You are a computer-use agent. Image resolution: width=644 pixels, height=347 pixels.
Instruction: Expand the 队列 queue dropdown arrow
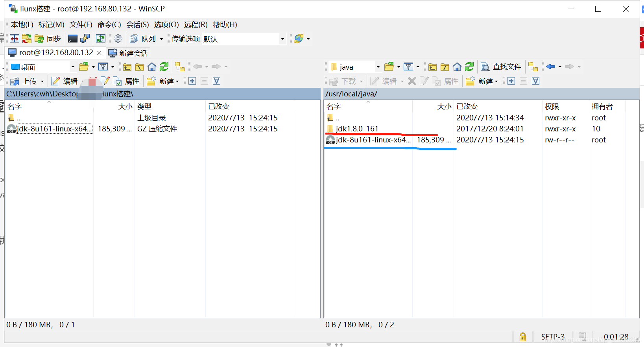coord(161,39)
